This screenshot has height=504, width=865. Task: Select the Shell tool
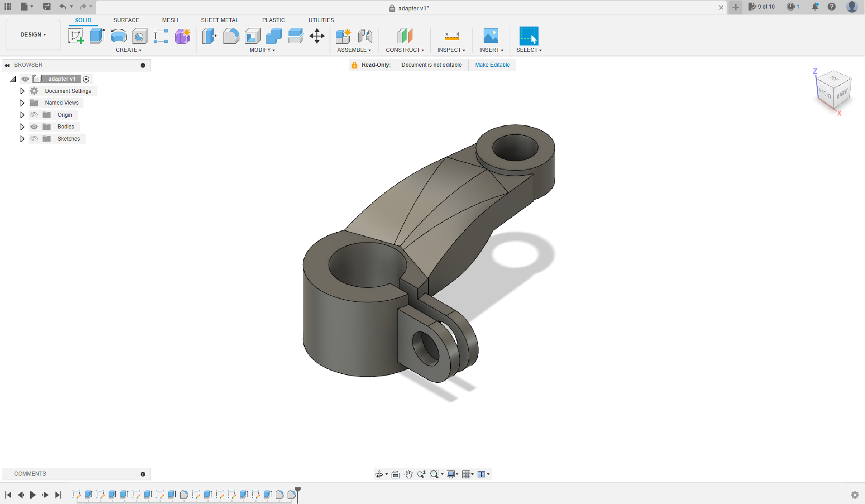click(252, 36)
